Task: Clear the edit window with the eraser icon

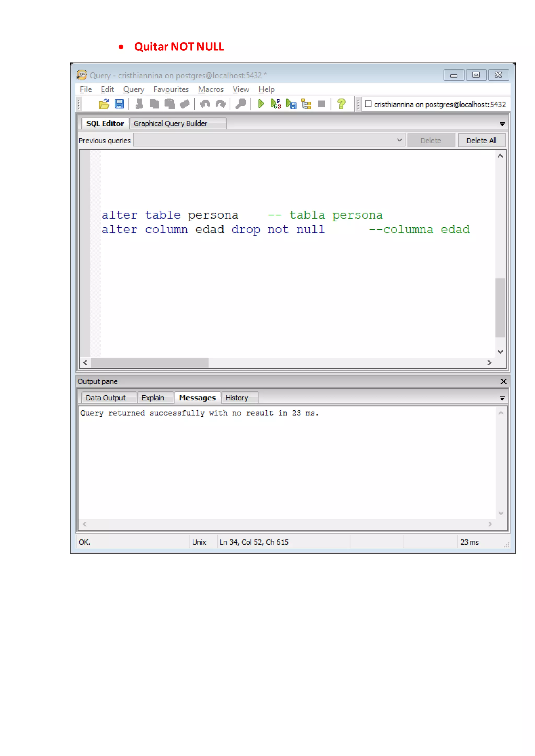Action: 185,104
